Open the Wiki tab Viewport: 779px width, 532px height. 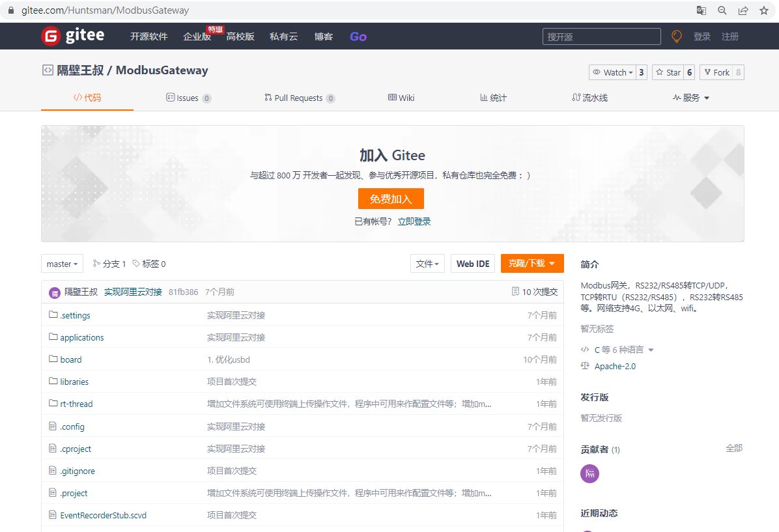401,98
